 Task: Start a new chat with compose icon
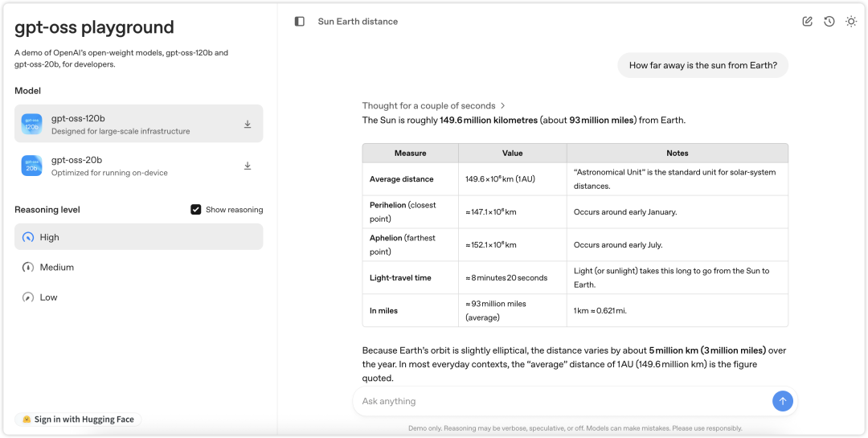(807, 22)
